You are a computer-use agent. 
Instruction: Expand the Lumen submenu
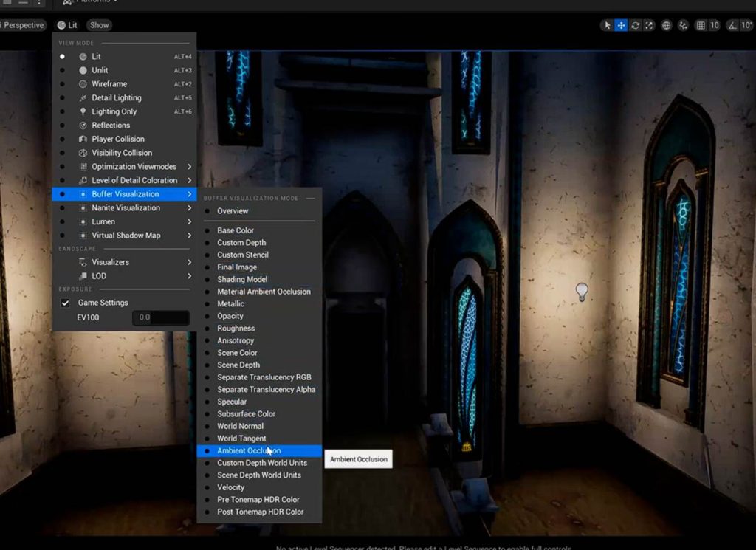coord(103,221)
